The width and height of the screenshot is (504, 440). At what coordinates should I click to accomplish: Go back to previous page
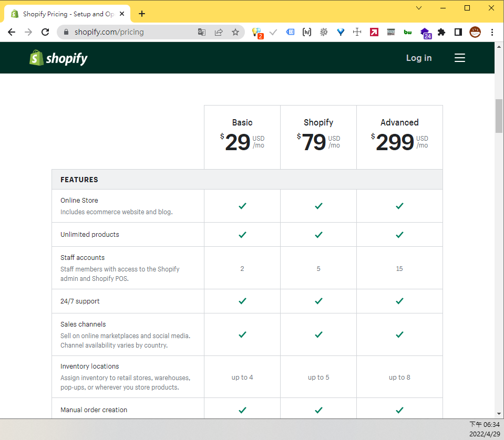(12, 32)
